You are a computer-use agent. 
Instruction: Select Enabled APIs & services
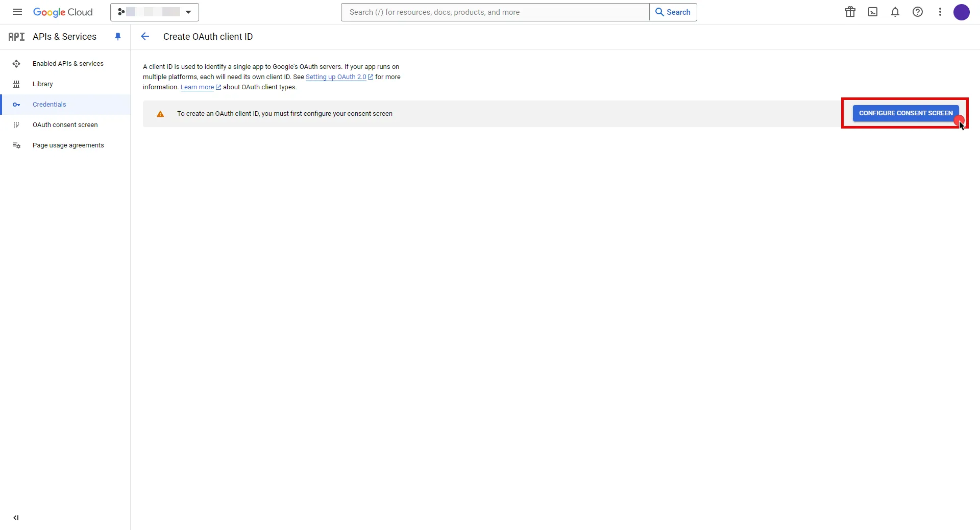(x=67, y=63)
